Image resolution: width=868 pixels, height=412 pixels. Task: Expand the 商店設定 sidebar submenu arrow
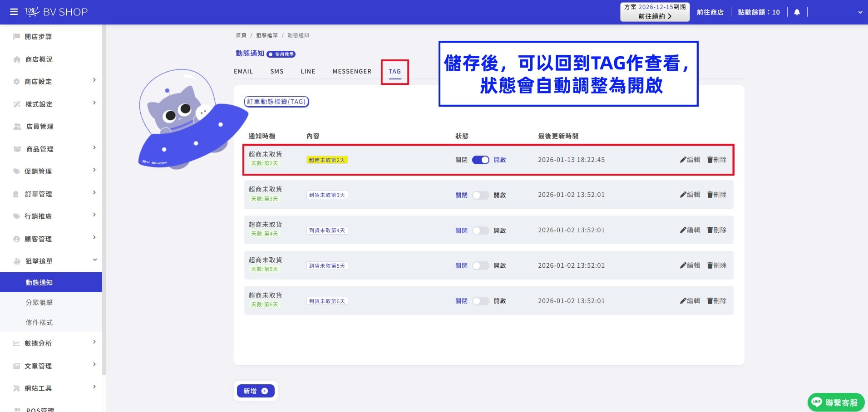94,80
